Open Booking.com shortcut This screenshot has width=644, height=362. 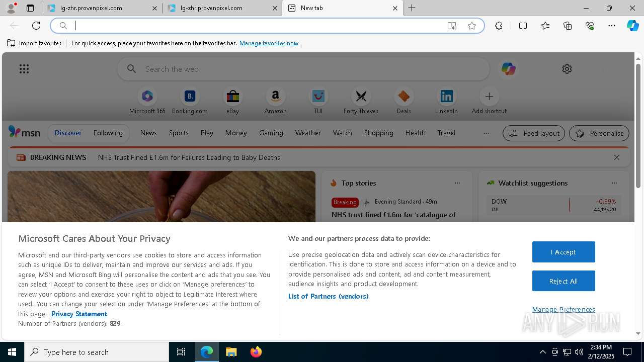point(190,102)
